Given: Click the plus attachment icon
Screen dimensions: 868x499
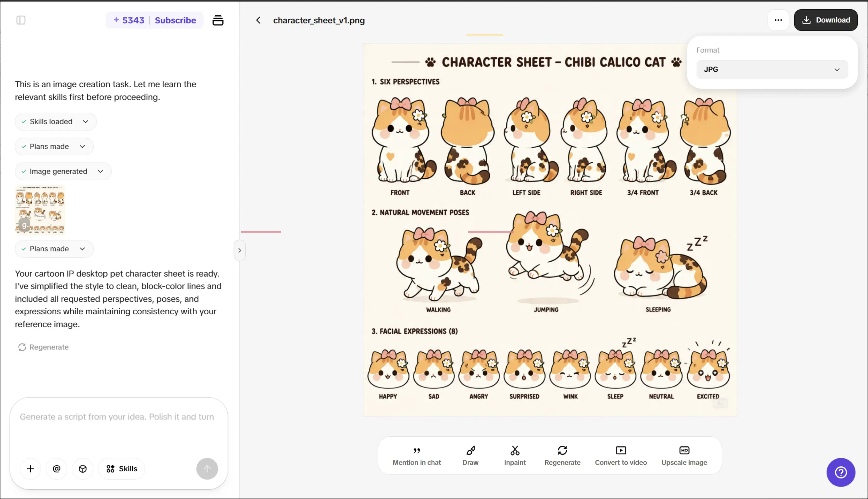Looking at the screenshot, I should click(x=31, y=469).
